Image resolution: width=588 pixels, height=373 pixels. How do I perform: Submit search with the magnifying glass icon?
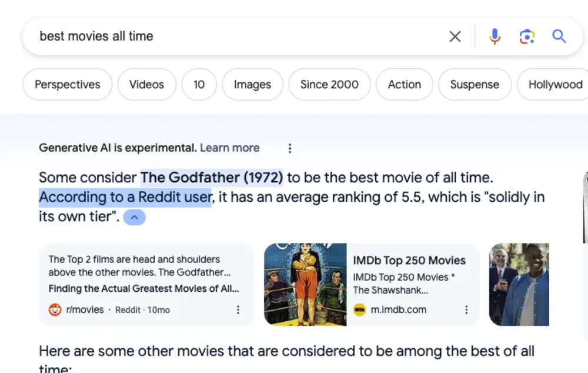559,36
